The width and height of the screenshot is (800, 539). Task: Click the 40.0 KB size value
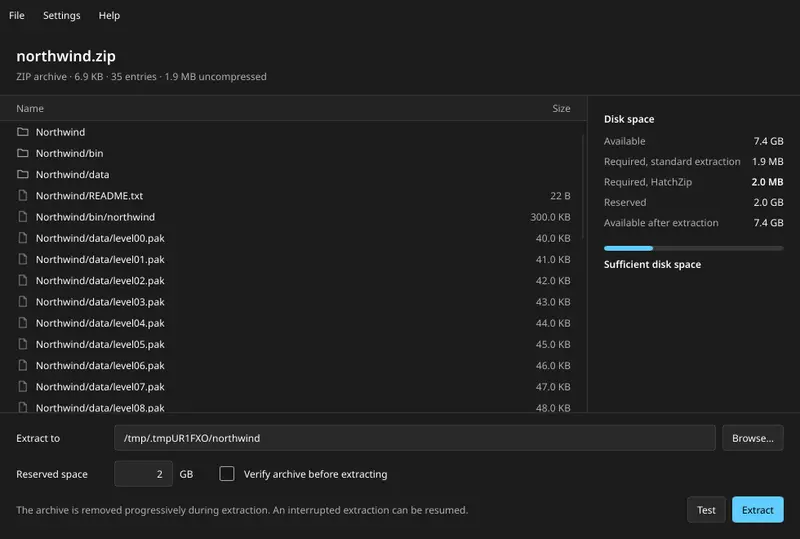(x=553, y=238)
